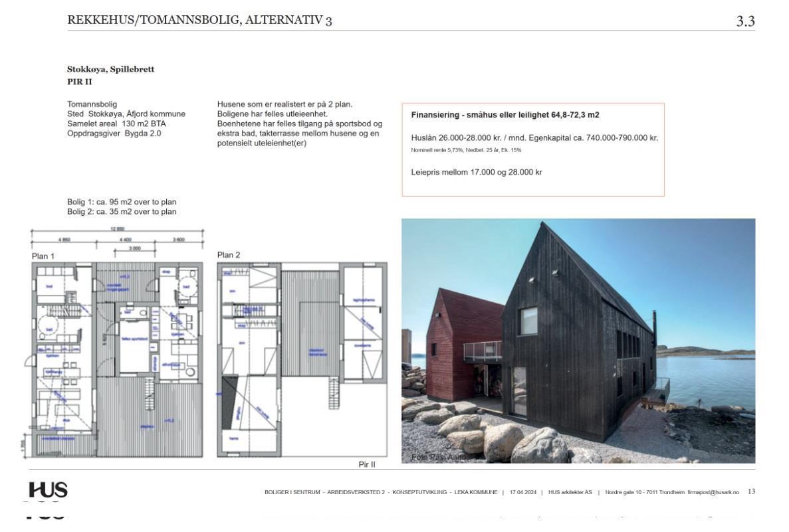Screen dimensions: 789x532
Task: Click the Finansiering box heading
Action: coord(505,115)
